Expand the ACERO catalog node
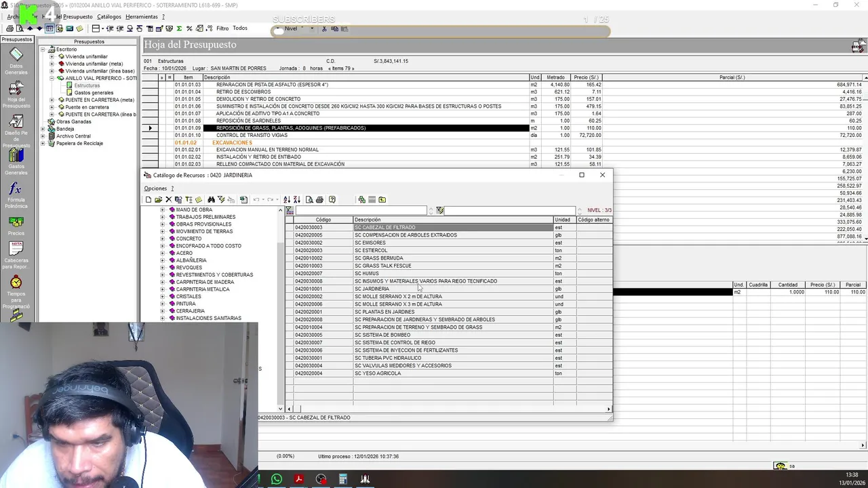The image size is (868, 488). coord(163,253)
